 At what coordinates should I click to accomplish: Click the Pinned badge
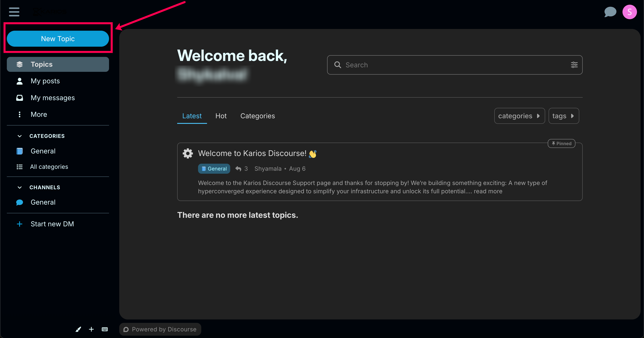561,144
